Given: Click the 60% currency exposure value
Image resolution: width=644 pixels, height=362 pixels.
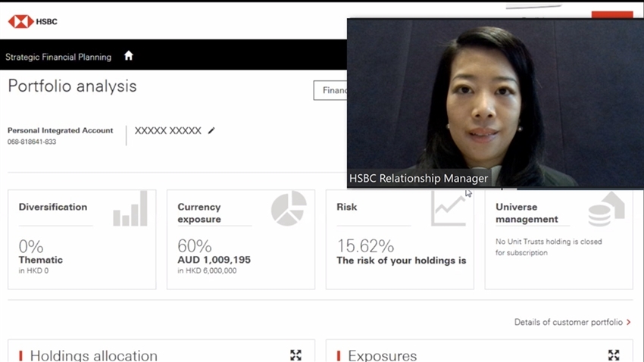Looking at the screenshot, I should click(194, 246).
